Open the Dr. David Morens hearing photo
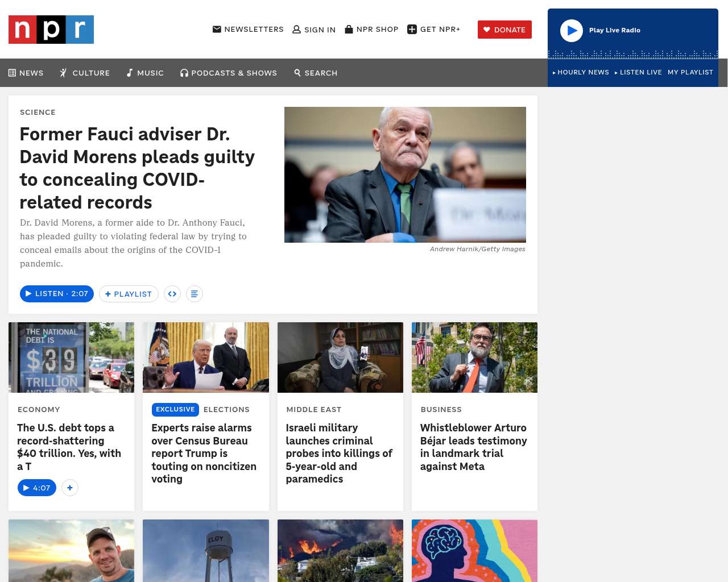Screen dimensions: 728x582 (x=405, y=174)
